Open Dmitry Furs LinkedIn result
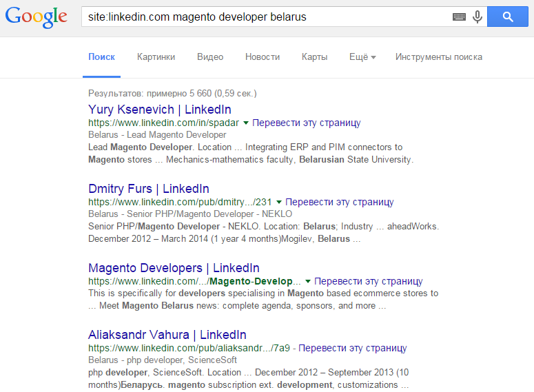Viewport: 534px width, 392px height. tap(148, 189)
